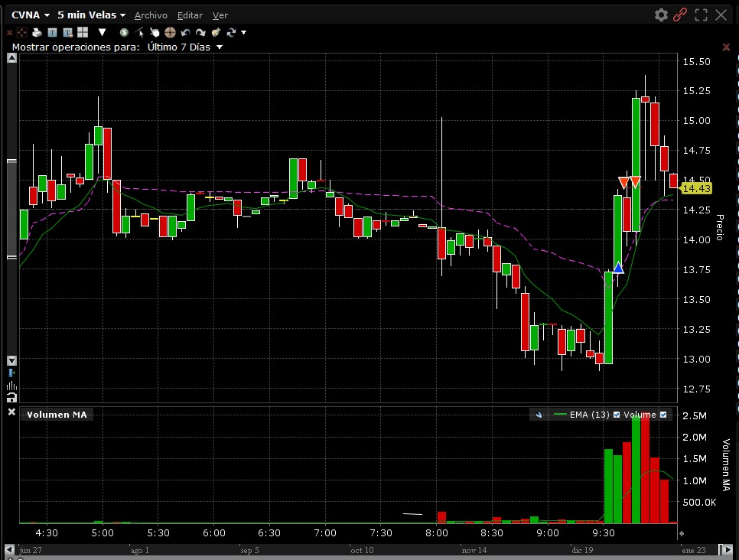This screenshot has height=560, width=739.
Task: Click the yellow 14.43 current price label
Action: (696, 188)
